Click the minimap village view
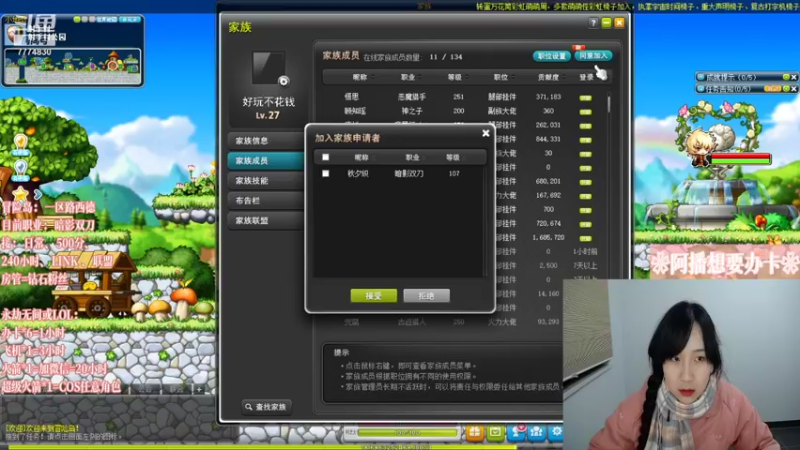Screen dimensions: 800x450 coord(72,66)
